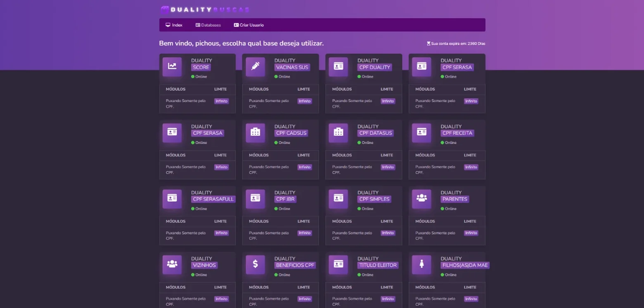
Task: Open the ID card icon on CPF JBR
Action: (256, 199)
